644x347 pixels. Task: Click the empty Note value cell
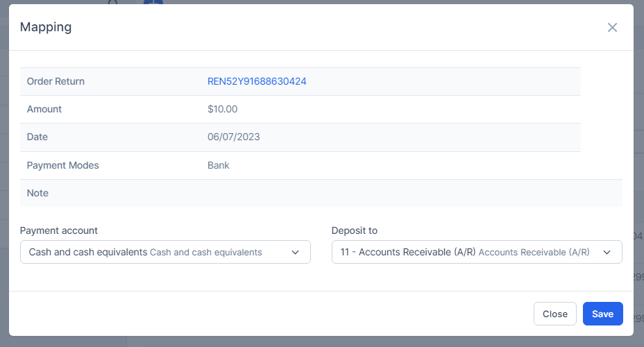pos(409,193)
